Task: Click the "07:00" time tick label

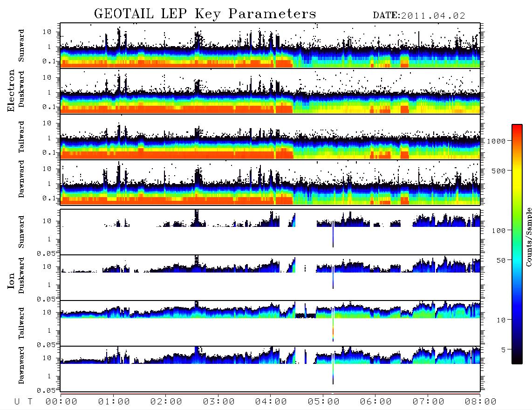Action: (429, 402)
